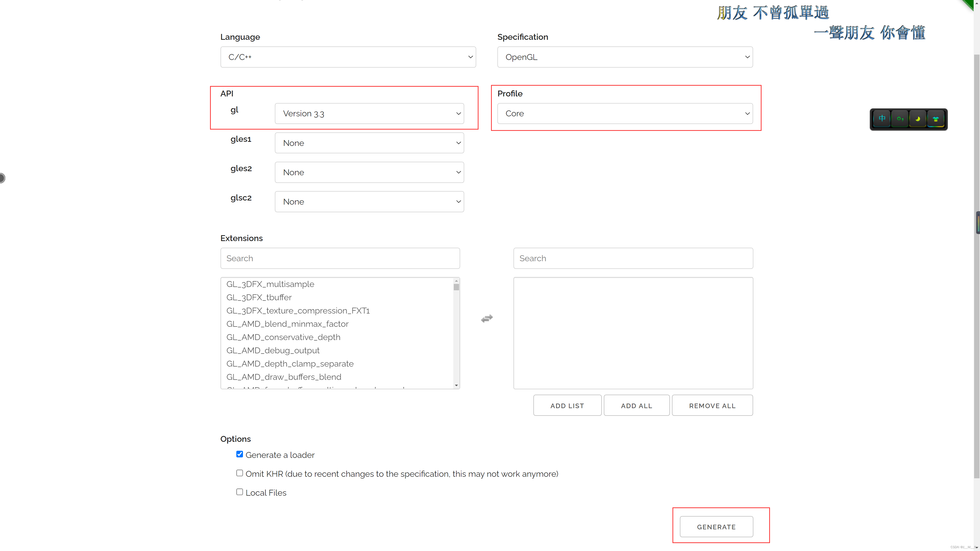The height and width of the screenshot is (551, 980).
Task: Enable the Omit KHR option
Action: click(x=240, y=473)
